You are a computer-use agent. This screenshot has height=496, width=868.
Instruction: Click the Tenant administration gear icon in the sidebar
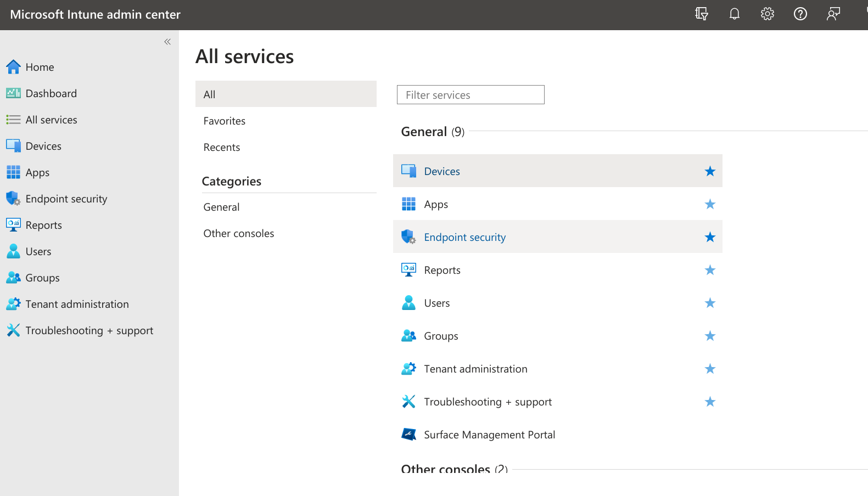pos(13,304)
